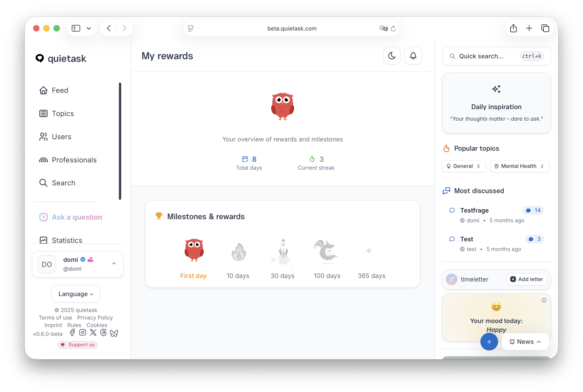Click the mood card info icon
The height and width of the screenshot is (392, 583).
(x=544, y=300)
